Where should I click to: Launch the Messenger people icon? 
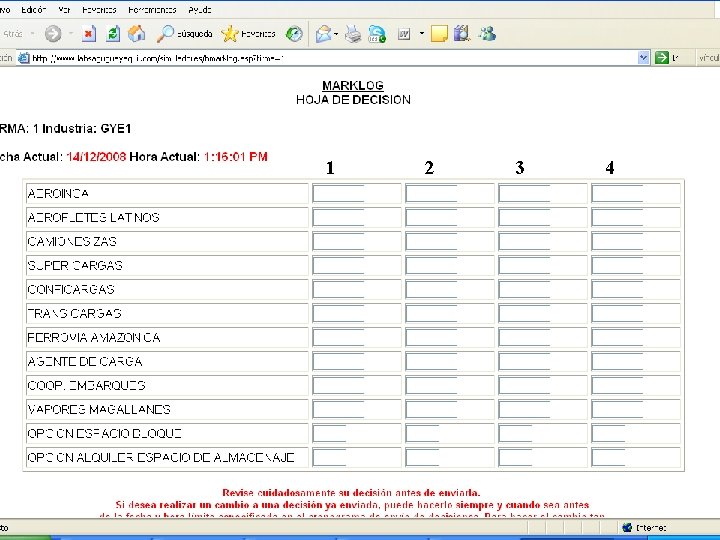(x=487, y=34)
